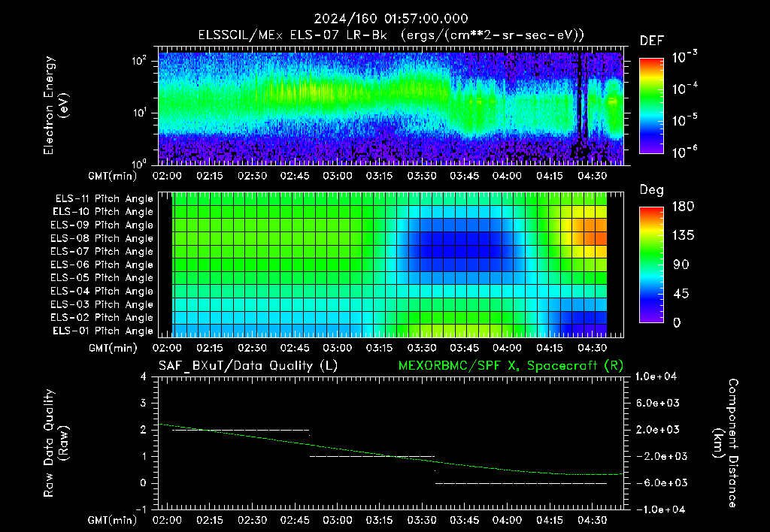The height and width of the screenshot is (532, 770).
Task: Click the 04:15 tick under data quality plot
Action: 550,520
